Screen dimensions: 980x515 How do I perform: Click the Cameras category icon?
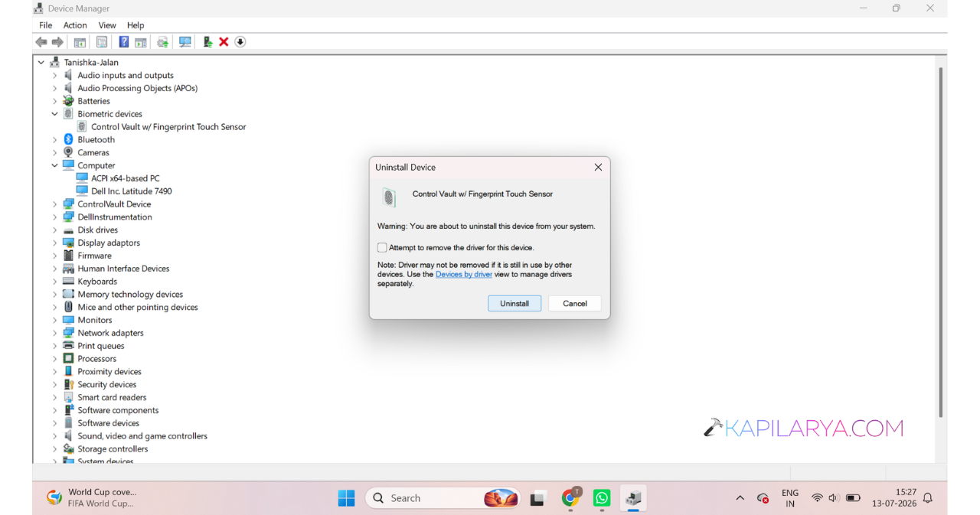click(68, 152)
